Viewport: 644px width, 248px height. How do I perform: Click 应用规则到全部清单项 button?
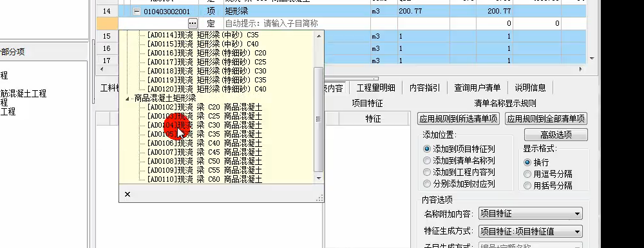coord(546,119)
